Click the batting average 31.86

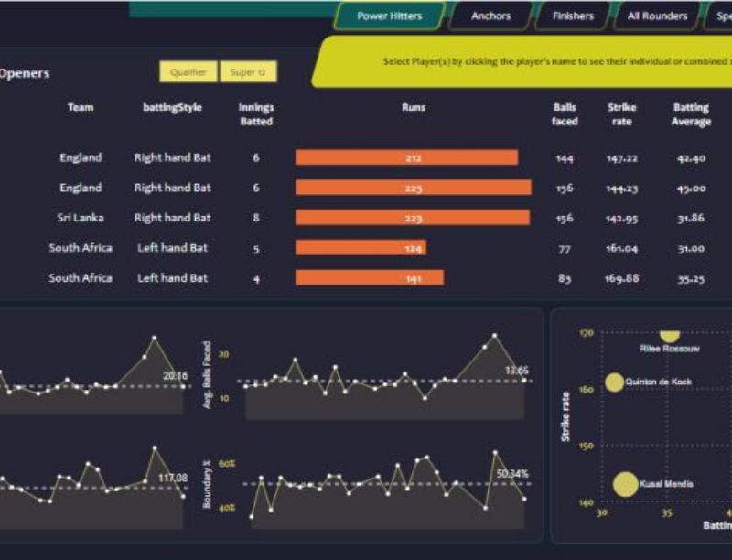(x=691, y=219)
